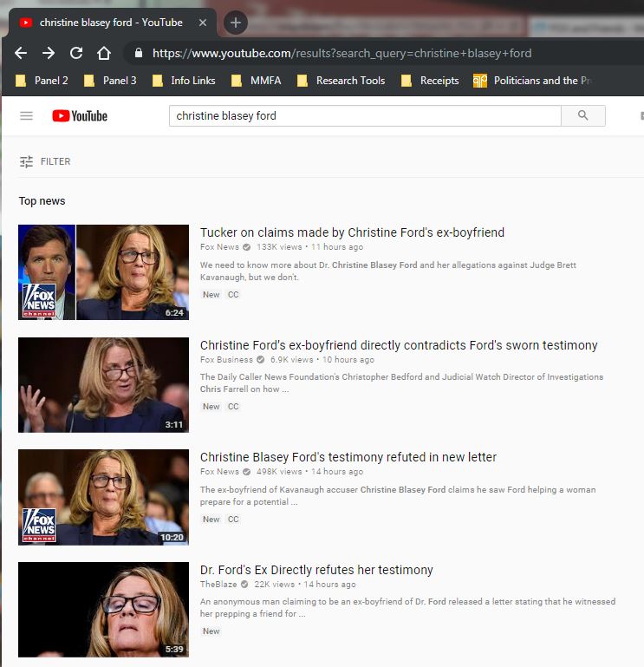Click the description starting 'We need to know more'
Screen dimensions: 644x667
(388, 271)
